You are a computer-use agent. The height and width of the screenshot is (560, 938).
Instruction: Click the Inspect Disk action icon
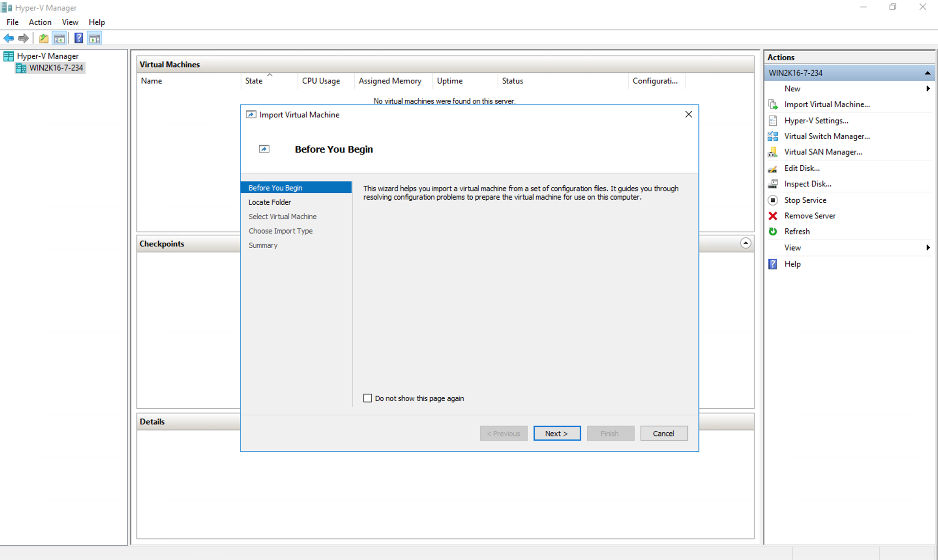pos(773,184)
